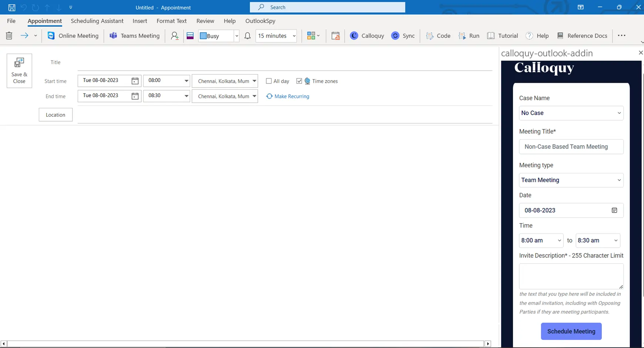Click the Invite Attendees person icon
Viewport: 644px width, 348px height.
(175, 36)
